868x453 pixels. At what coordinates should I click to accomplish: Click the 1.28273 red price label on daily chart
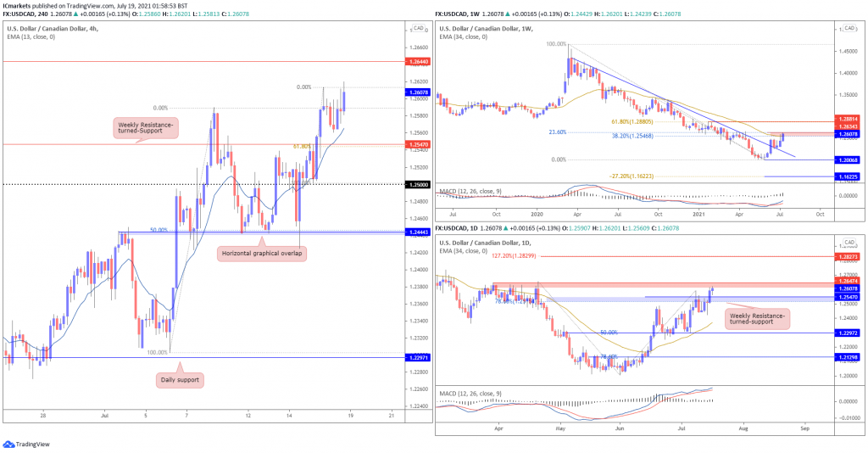pyautogui.click(x=846, y=255)
